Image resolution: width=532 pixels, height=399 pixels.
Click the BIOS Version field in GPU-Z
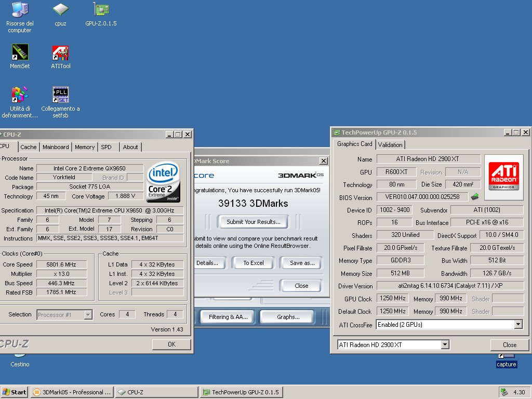pos(422,197)
